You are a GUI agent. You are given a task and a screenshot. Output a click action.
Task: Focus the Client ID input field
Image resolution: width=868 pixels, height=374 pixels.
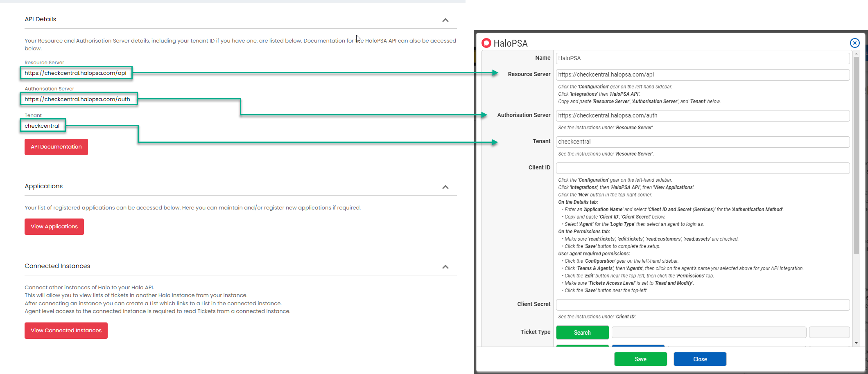pos(703,168)
